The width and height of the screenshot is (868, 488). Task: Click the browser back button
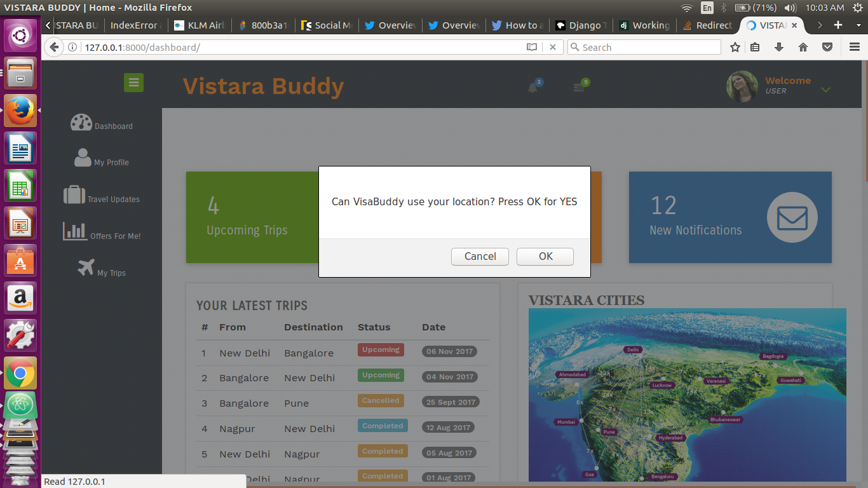tap(54, 47)
